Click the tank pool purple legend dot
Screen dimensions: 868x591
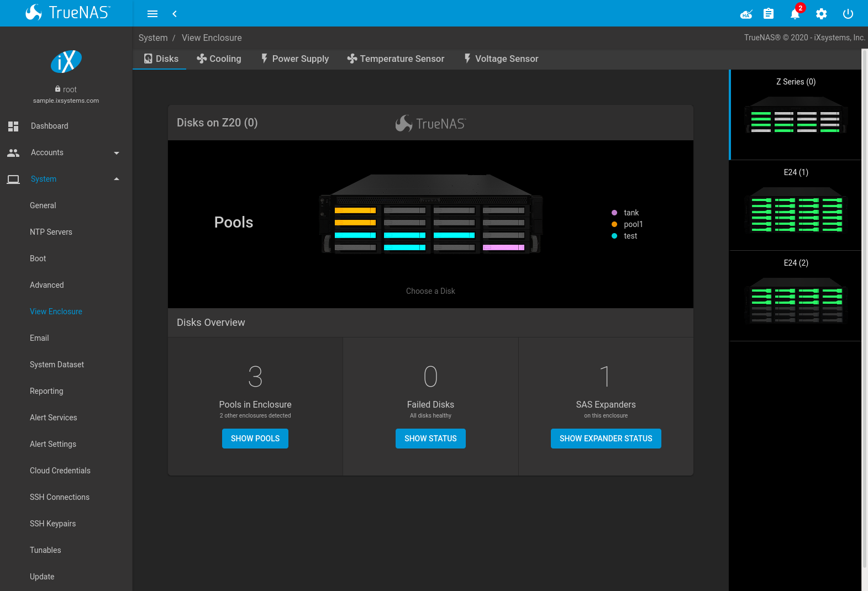(x=614, y=213)
